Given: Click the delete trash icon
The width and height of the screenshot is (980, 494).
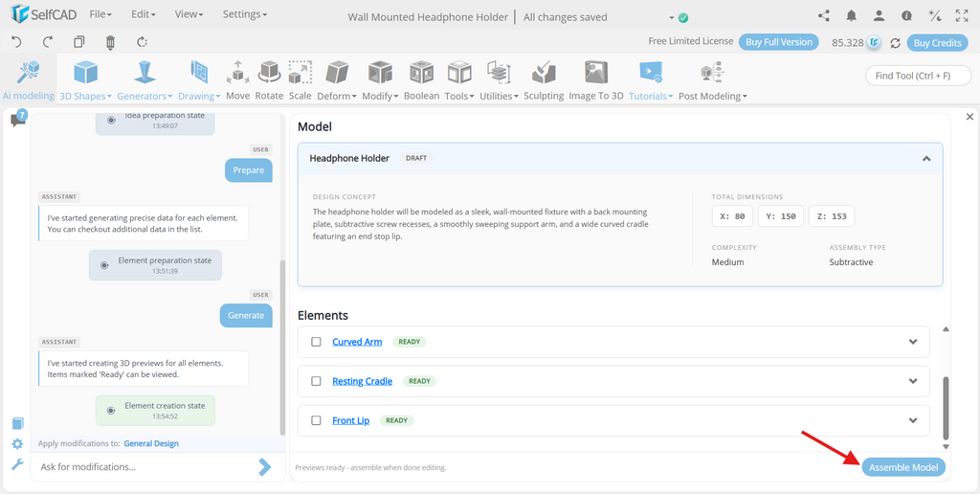Looking at the screenshot, I should [x=111, y=42].
